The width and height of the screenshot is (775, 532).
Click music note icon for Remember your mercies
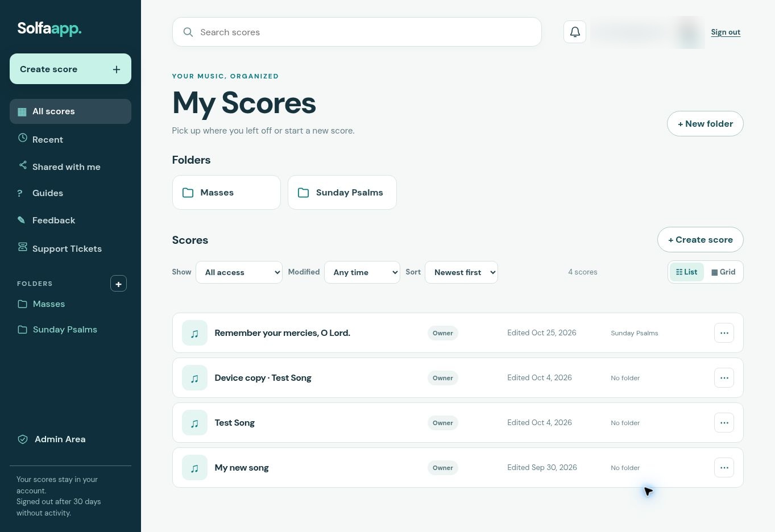click(x=194, y=333)
